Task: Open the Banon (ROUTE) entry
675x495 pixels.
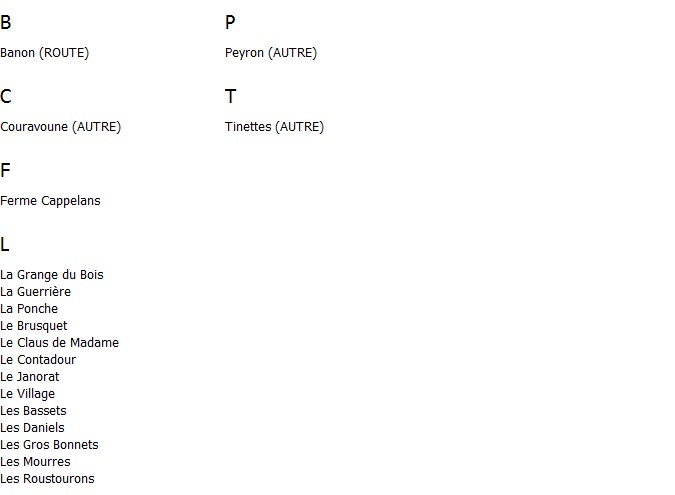Action: (45, 53)
